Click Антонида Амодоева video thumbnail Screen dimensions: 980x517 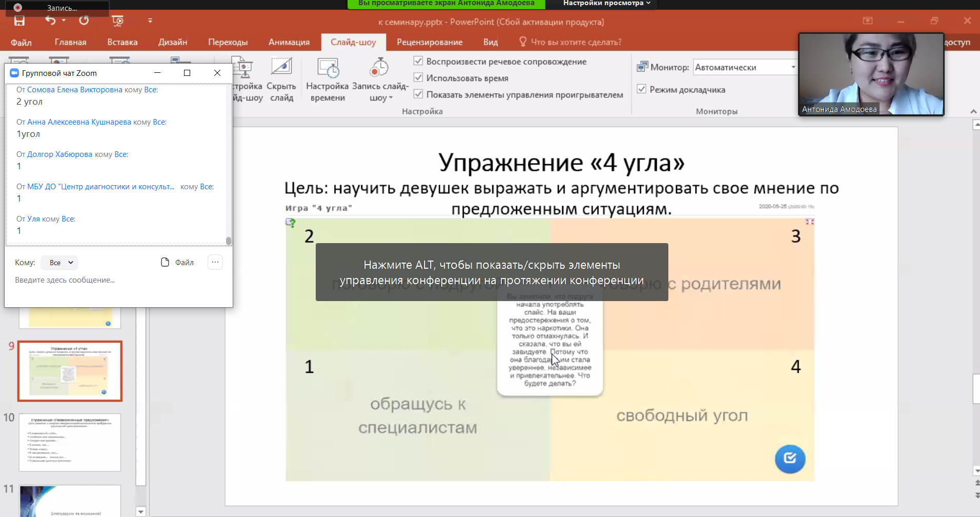coord(871,74)
